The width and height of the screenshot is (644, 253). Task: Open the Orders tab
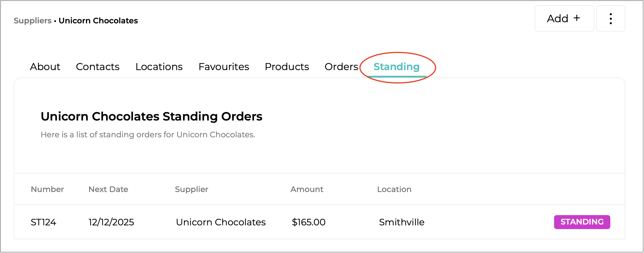coord(341,67)
